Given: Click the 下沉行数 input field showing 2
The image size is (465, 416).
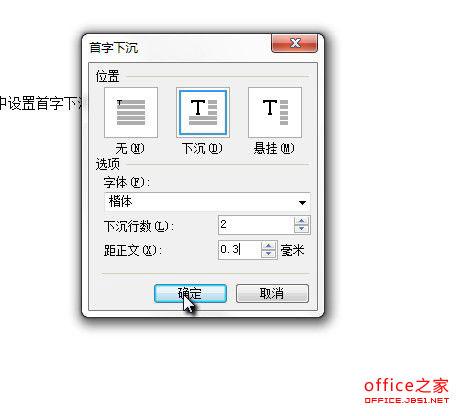Looking at the screenshot, I should pos(256,225).
